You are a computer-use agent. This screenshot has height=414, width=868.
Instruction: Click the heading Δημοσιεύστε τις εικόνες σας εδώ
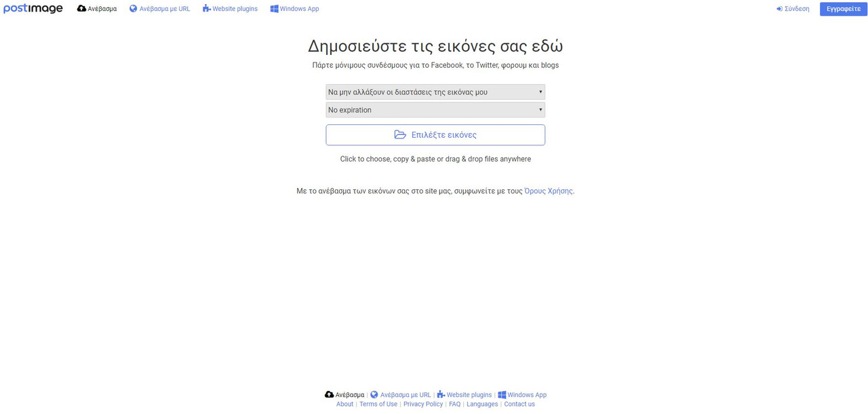click(435, 46)
